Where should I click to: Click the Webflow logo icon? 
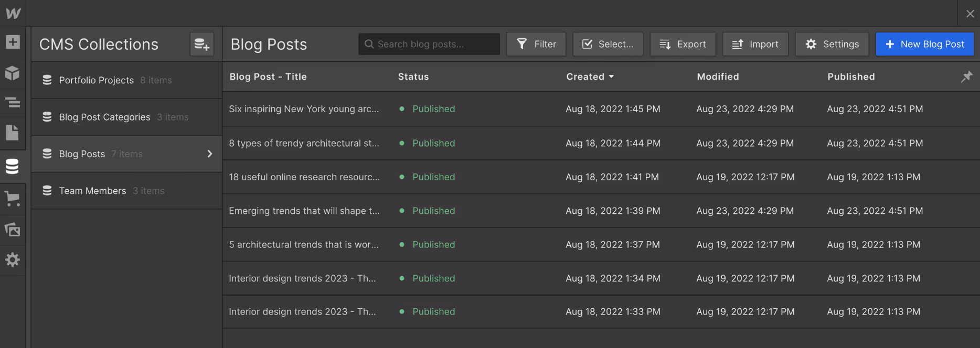pos(13,13)
